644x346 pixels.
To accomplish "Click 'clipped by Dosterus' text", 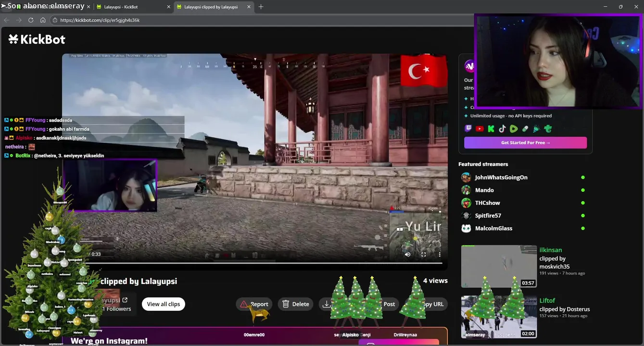I will [x=565, y=309].
